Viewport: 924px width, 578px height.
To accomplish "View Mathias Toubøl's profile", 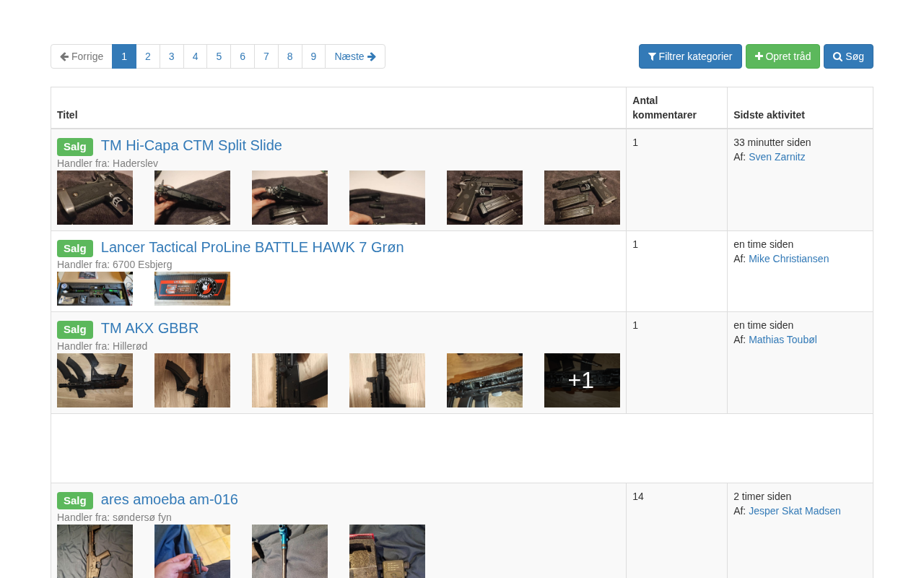I will pyautogui.click(x=783, y=340).
